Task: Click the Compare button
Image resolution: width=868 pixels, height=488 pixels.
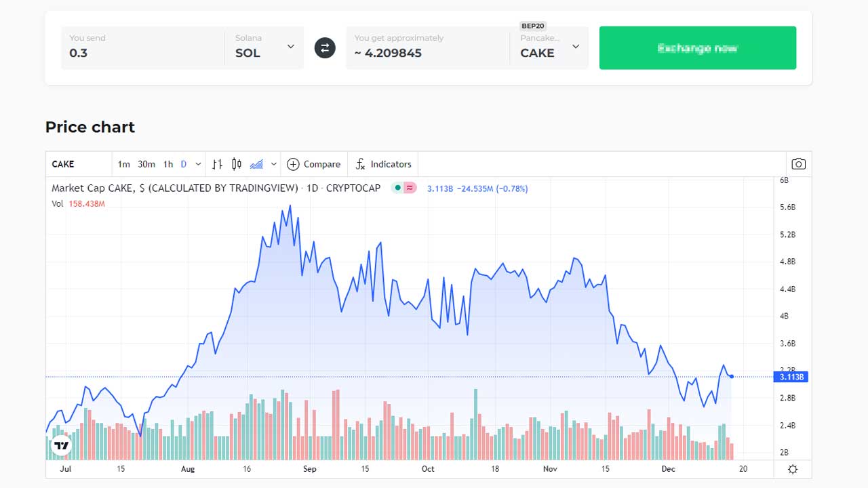Action: 313,164
